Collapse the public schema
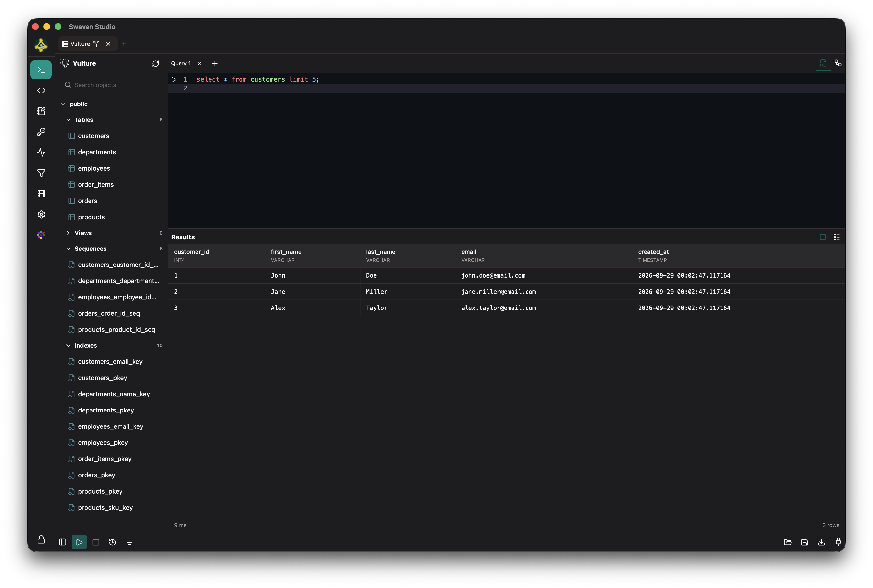This screenshot has height=588, width=873. [x=63, y=104]
